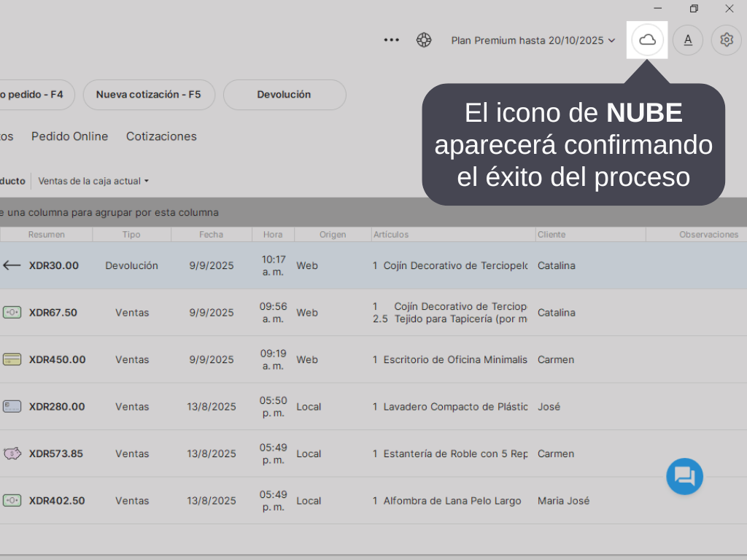Click the piggy bank icon on XDR573.85 row
Viewport: 747px width, 560px height.
tap(12, 454)
